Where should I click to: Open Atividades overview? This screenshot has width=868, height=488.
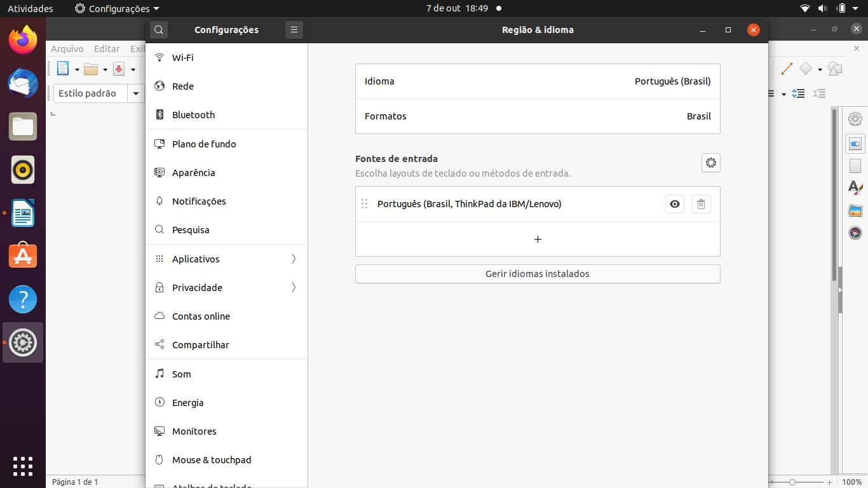point(31,8)
